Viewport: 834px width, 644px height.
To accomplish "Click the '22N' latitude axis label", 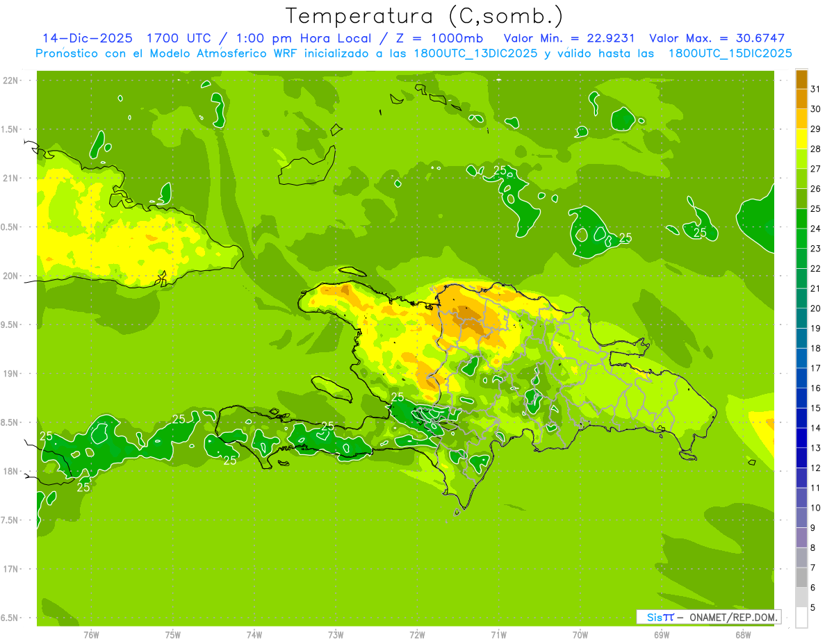I will click(11, 80).
